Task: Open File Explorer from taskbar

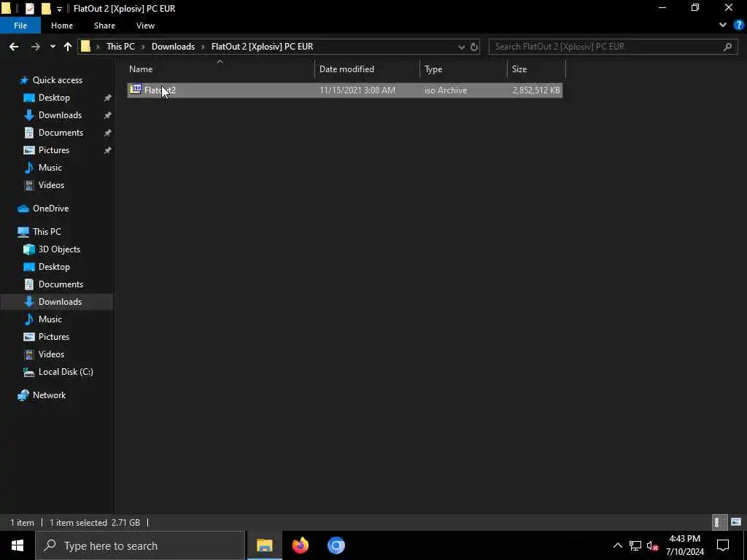Action: pos(264,545)
